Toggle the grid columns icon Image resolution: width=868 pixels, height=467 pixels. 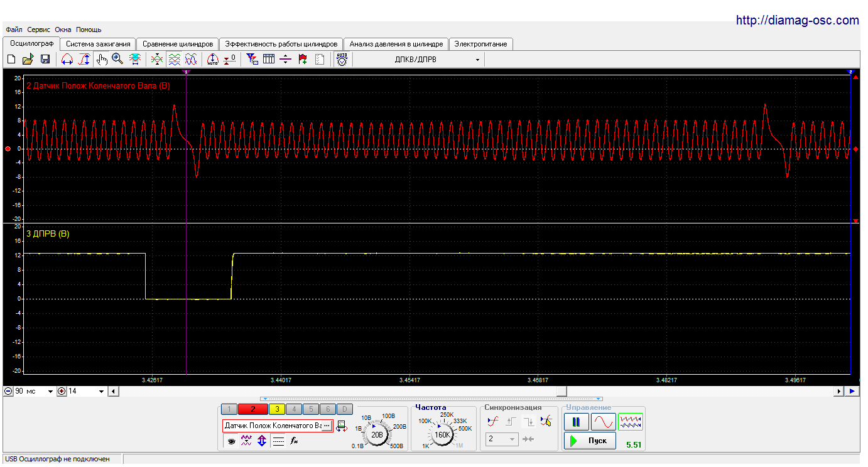[x=269, y=59]
